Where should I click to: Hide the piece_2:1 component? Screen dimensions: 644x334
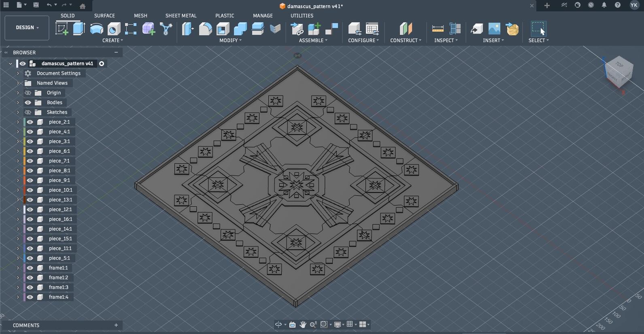30,122
